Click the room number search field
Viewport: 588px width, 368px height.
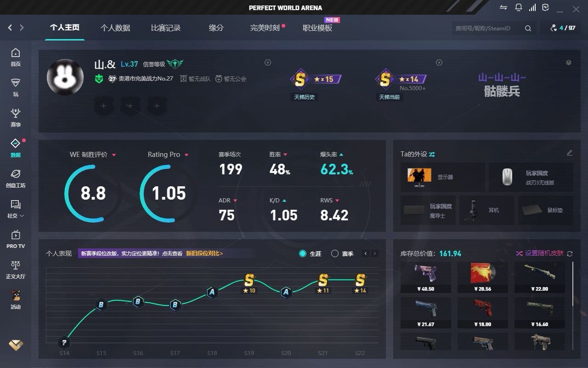pos(486,28)
